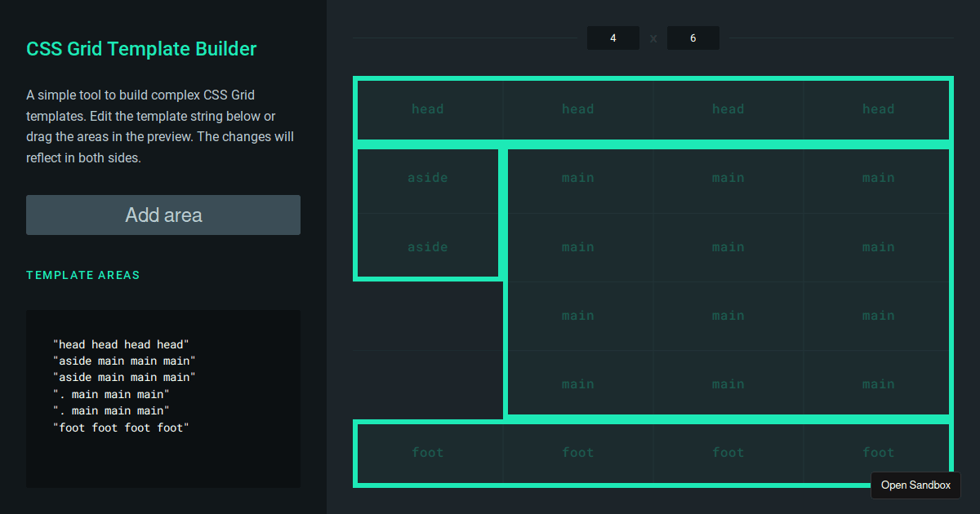Click the bottom-right main cell
The width and height of the screenshot is (980, 514).
tap(878, 383)
